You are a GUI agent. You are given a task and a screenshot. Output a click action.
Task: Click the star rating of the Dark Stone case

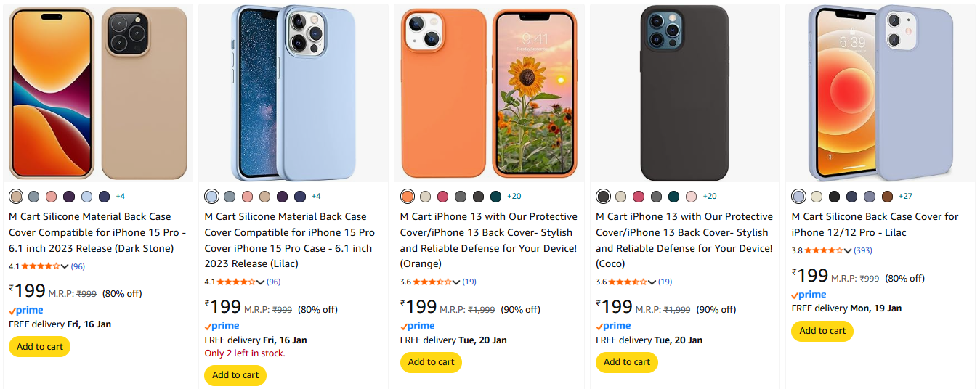[41, 266]
